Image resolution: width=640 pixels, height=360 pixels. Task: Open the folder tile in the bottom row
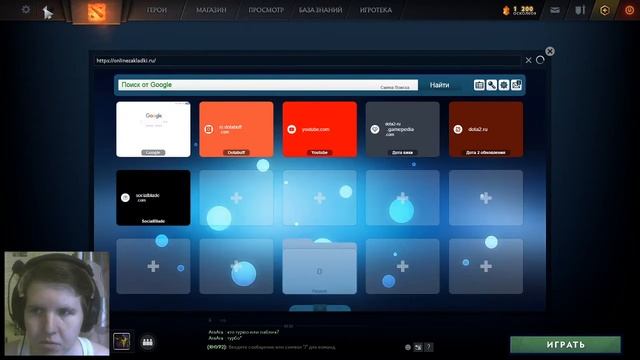pyautogui.click(x=320, y=267)
